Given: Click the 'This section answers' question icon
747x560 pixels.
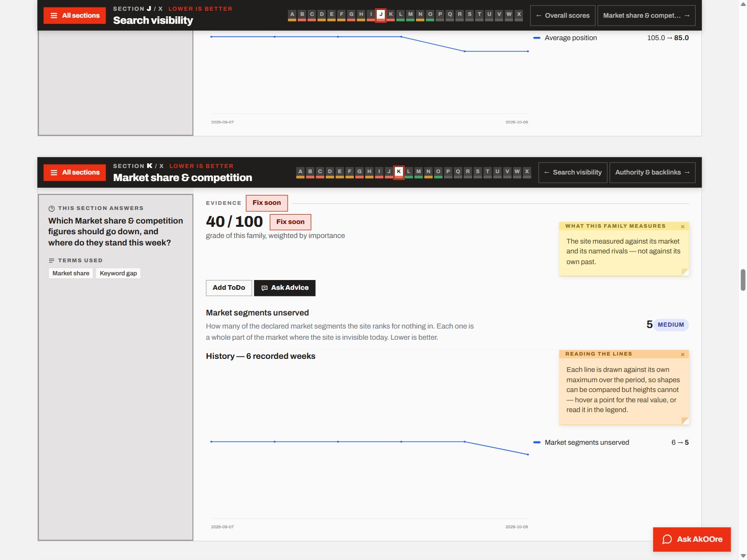Looking at the screenshot, I should point(52,209).
